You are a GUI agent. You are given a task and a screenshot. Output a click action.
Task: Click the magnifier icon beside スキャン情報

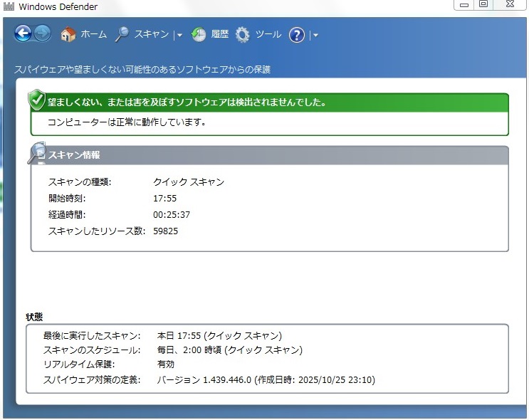coord(37,153)
